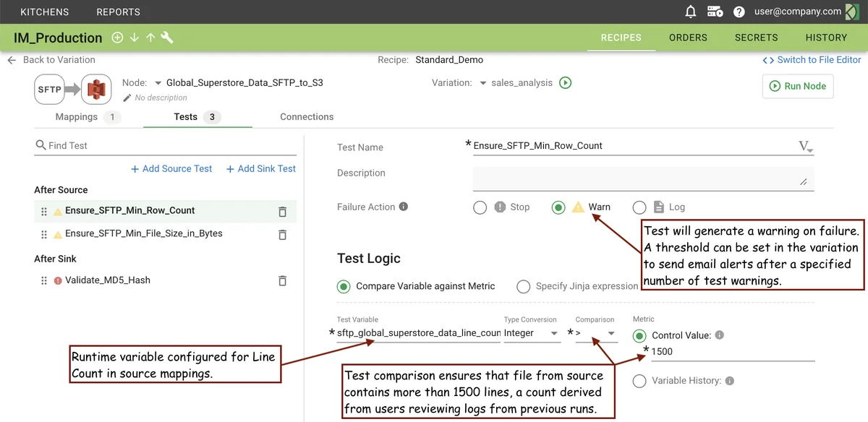Switch to the Mappings tab
This screenshot has height=422, width=868.
[77, 116]
